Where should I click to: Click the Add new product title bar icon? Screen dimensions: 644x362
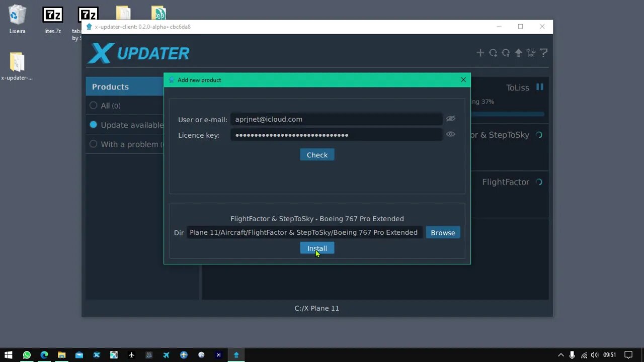[172, 80]
